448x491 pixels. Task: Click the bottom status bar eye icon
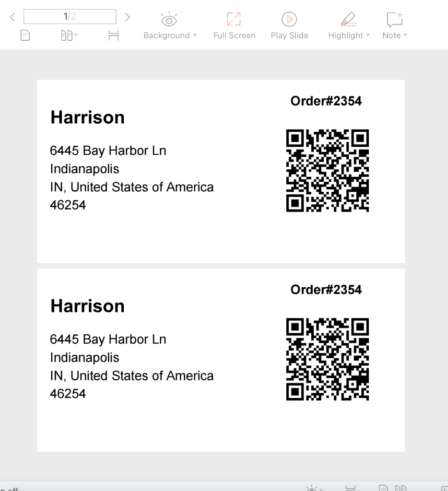click(x=312, y=489)
